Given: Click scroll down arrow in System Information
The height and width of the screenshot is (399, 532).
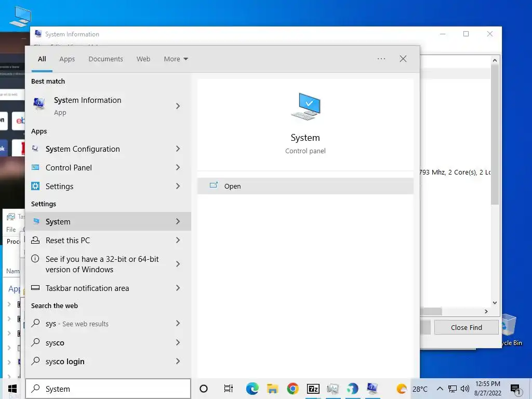Looking at the screenshot, I should point(495,303).
